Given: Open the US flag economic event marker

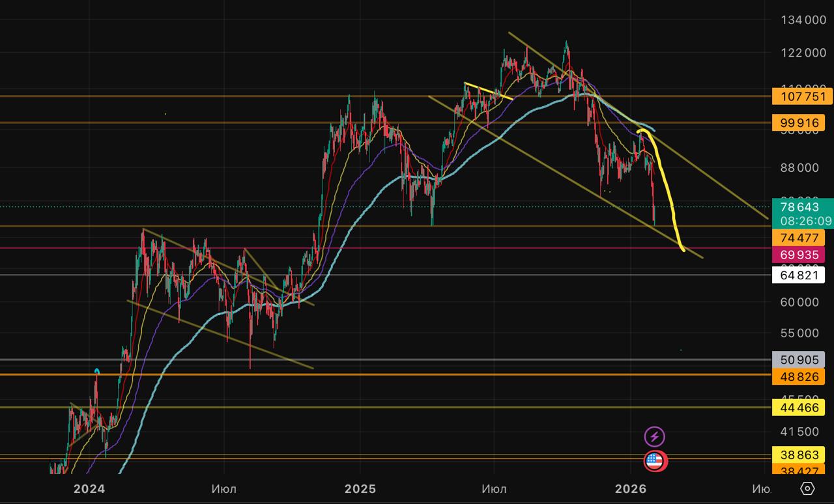Looking at the screenshot, I should [654, 461].
